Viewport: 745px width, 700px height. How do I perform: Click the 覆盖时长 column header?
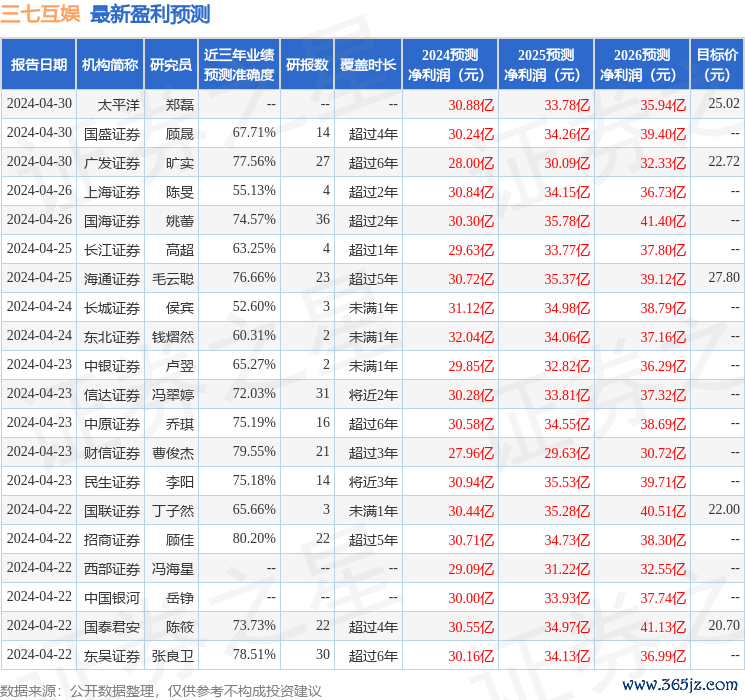368,65
